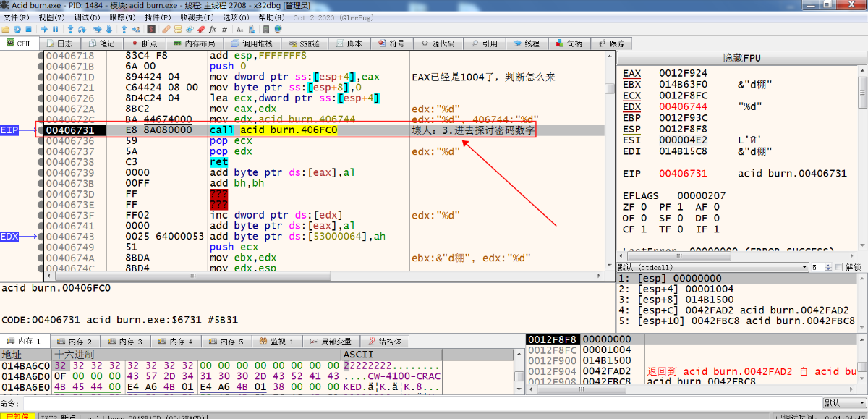The height and width of the screenshot is (419, 868).
Task: Click the 日志 tab
Action: click(59, 43)
